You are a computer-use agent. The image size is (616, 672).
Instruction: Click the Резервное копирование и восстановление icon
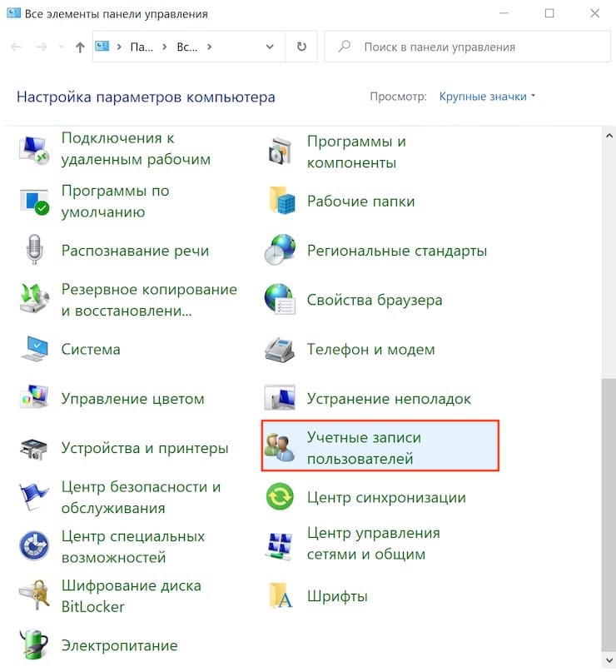tap(34, 299)
